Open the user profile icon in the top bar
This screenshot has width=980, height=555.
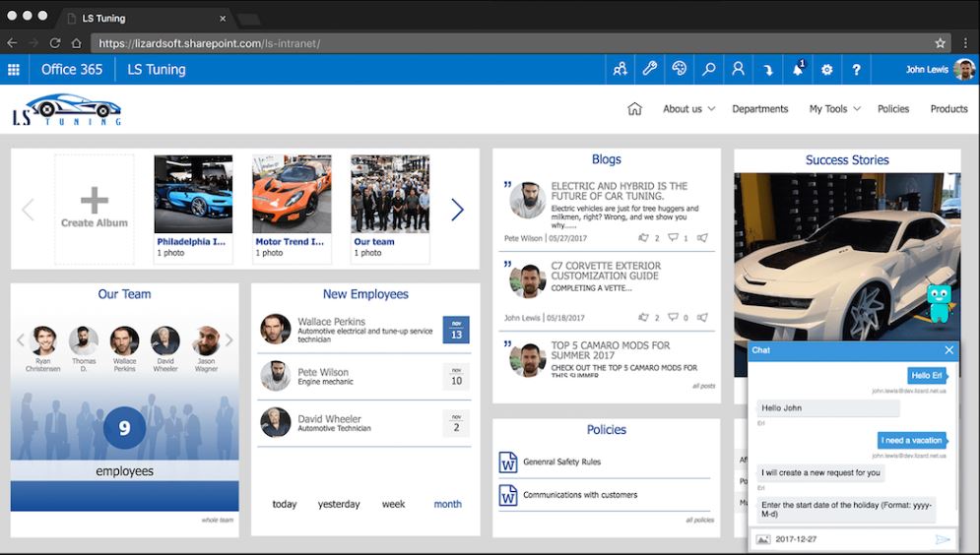[738, 69]
